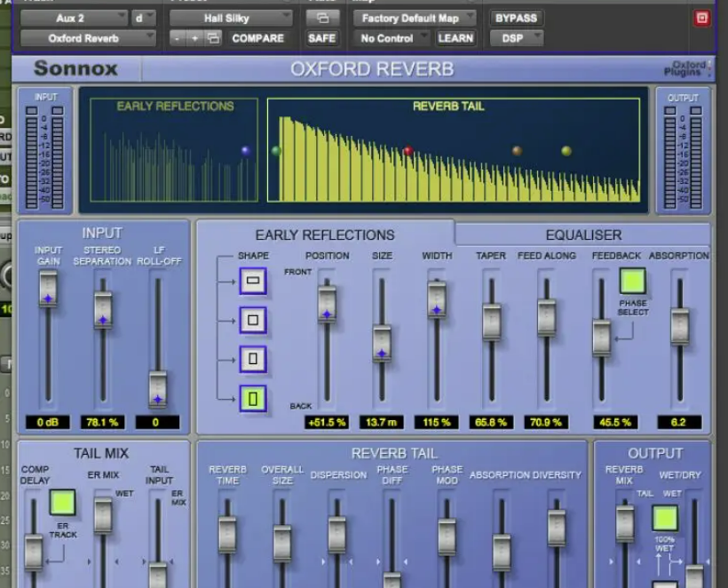Toggle the Feedback Phase Select button
The image size is (728, 588).
click(x=633, y=281)
